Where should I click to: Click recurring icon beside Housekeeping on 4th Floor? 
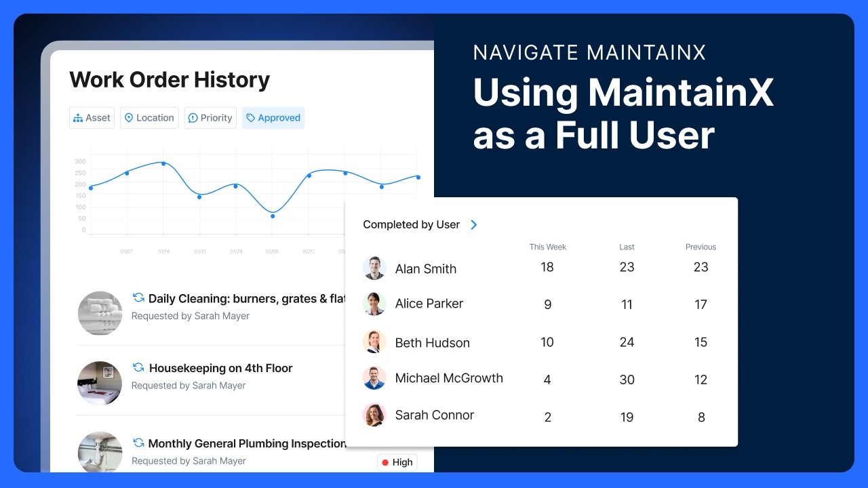tap(138, 367)
